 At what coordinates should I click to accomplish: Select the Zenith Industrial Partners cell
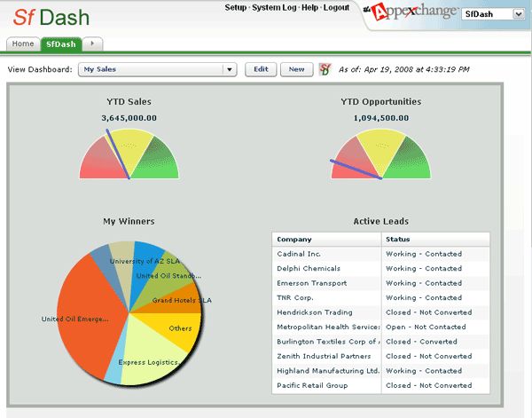pos(326,356)
